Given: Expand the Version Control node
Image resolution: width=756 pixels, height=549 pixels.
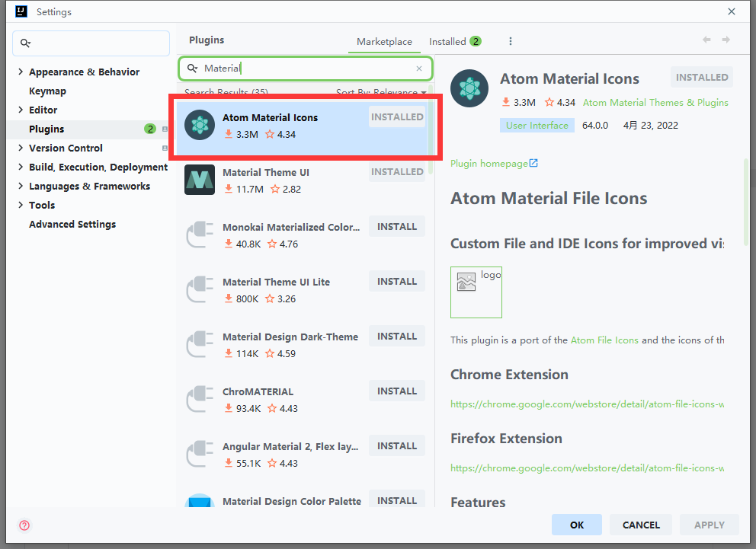Looking at the screenshot, I should tap(21, 148).
